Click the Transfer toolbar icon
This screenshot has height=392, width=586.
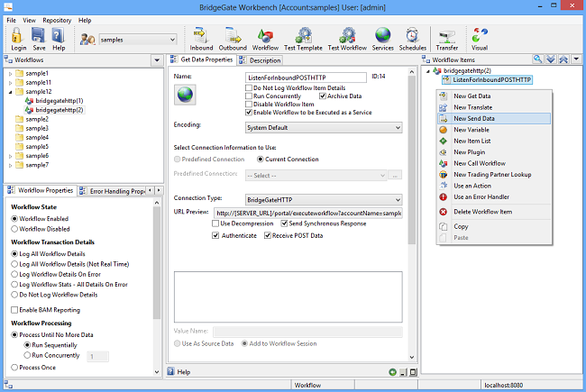[446, 38]
